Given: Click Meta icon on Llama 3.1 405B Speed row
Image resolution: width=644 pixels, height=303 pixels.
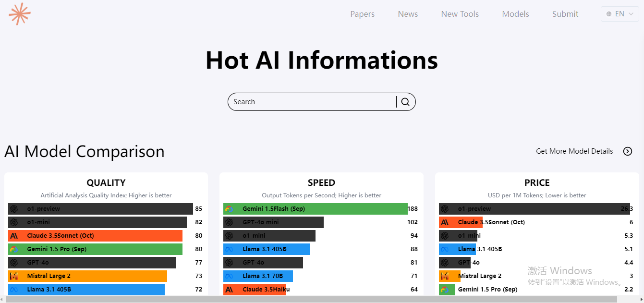Looking at the screenshot, I should (229, 249).
